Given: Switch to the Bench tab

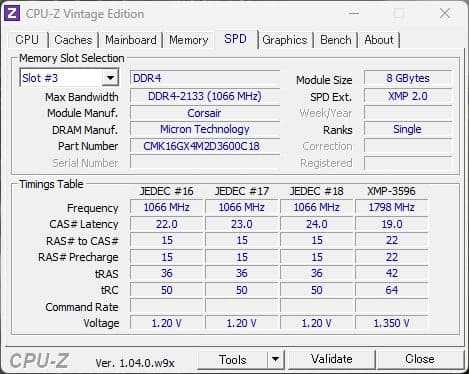Looking at the screenshot, I should click(336, 40).
